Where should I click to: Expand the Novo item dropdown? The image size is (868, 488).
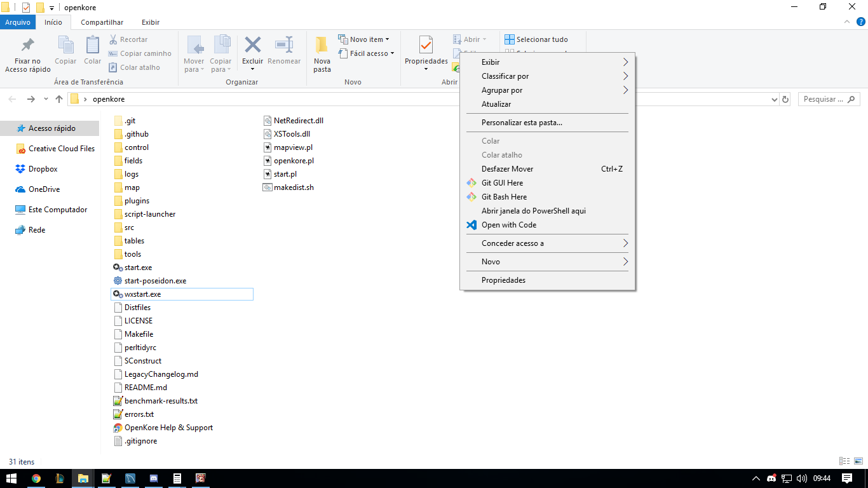point(386,39)
